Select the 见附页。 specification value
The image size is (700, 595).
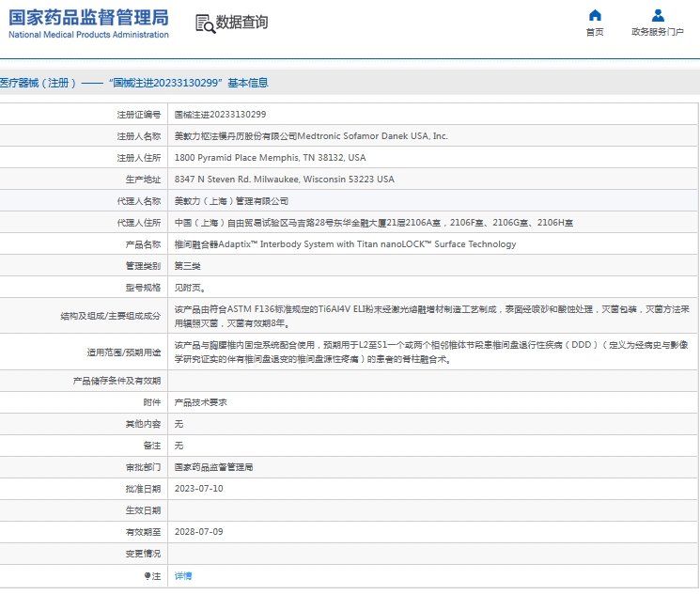pos(189,288)
